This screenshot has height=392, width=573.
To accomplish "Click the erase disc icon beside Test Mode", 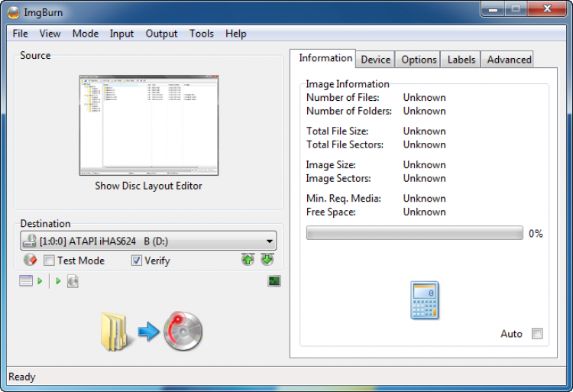I will (x=30, y=261).
